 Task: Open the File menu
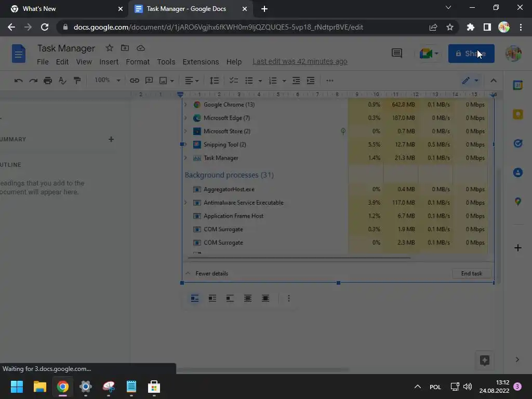pos(43,62)
